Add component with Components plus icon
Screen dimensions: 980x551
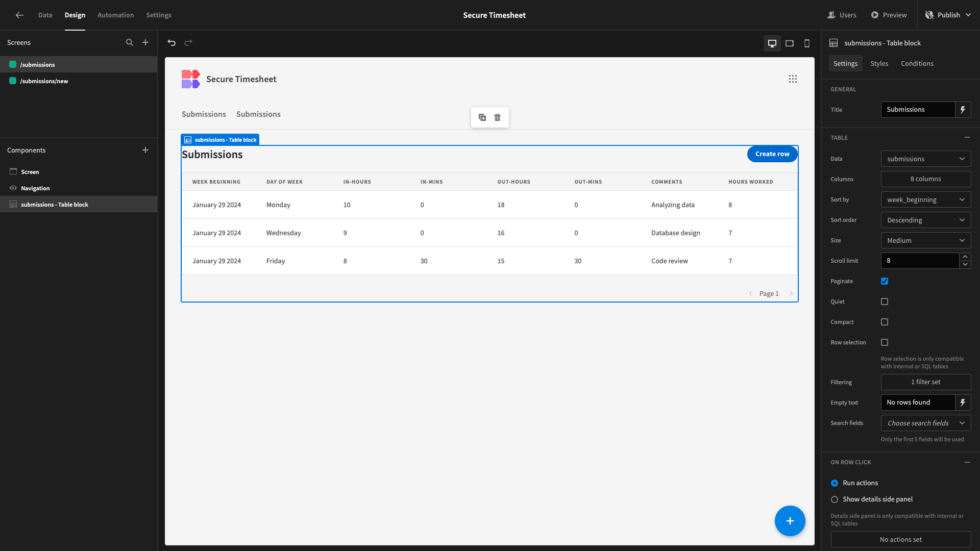[x=145, y=150]
